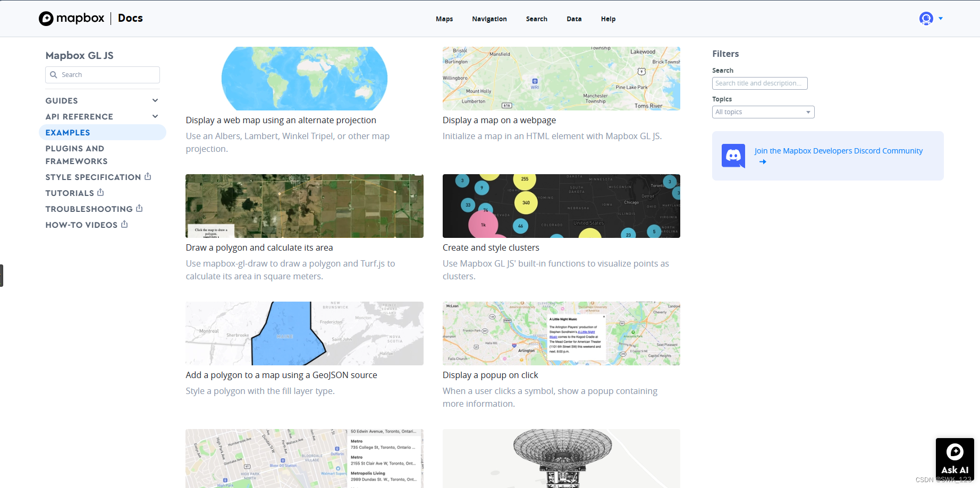Click the 'Use an Albers, Lambert, Winkel Tripel' description

288,143
